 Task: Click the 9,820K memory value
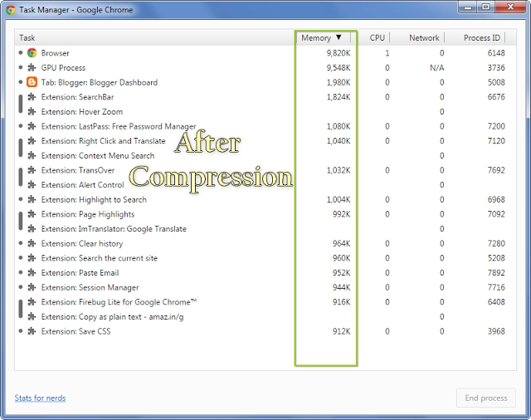tap(339, 53)
